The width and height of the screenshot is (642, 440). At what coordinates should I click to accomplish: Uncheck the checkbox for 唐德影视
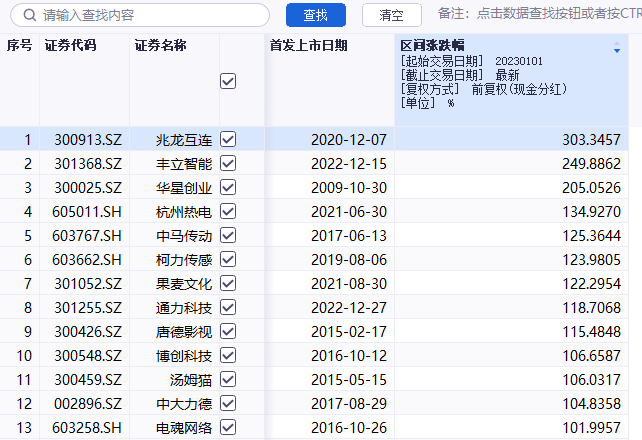228,331
